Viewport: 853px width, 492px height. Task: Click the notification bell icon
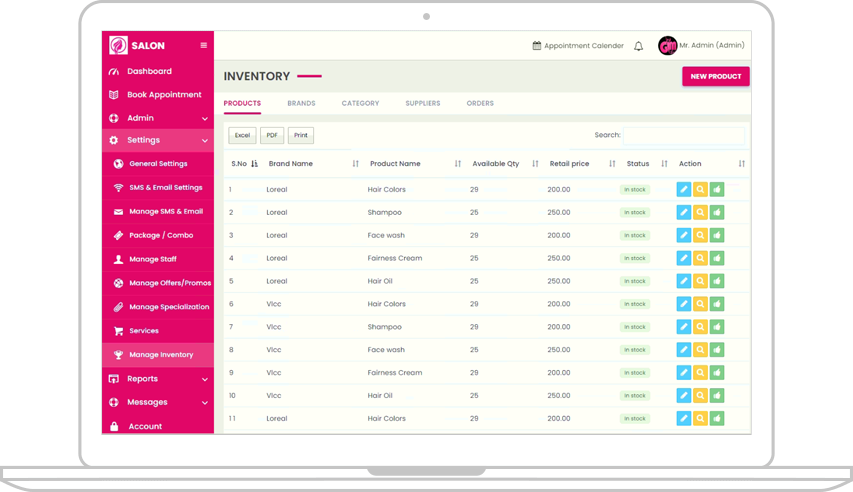pos(638,46)
